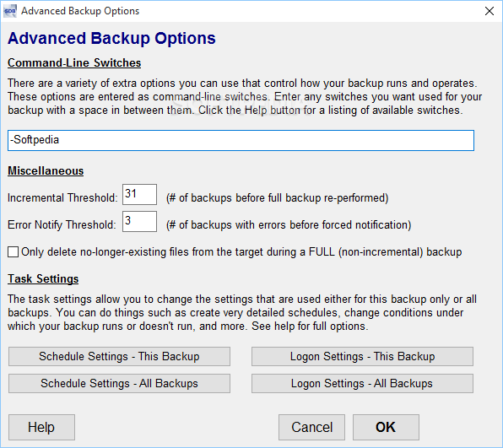Open Schedule Settings - This Backup
The height and width of the screenshot is (448, 503).
(x=119, y=356)
